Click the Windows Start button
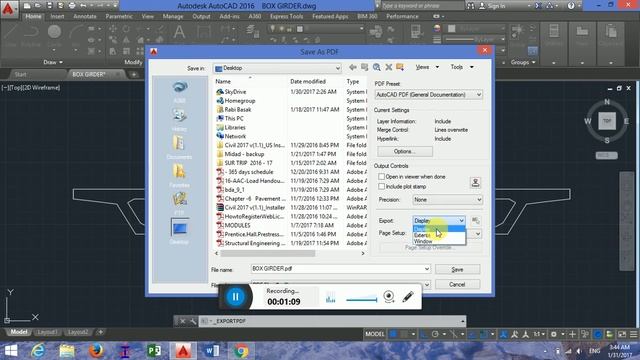This screenshot has height=360, width=640. click(11, 351)
